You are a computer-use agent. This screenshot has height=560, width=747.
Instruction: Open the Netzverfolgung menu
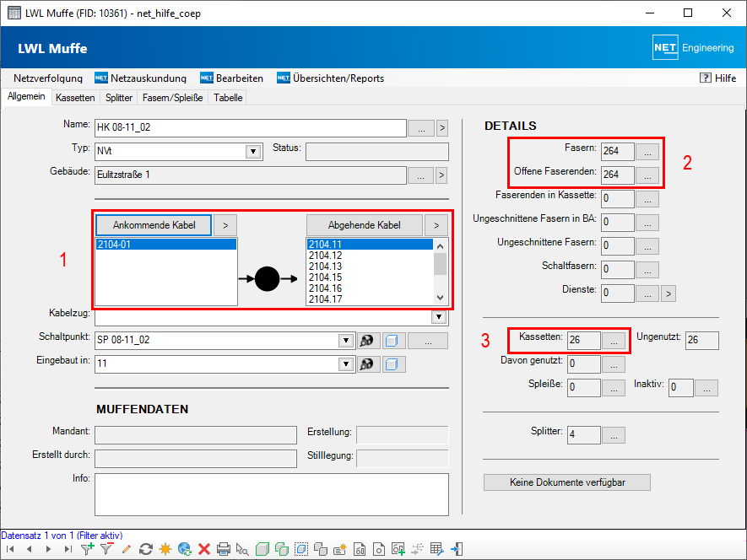[x=48, y=78]
